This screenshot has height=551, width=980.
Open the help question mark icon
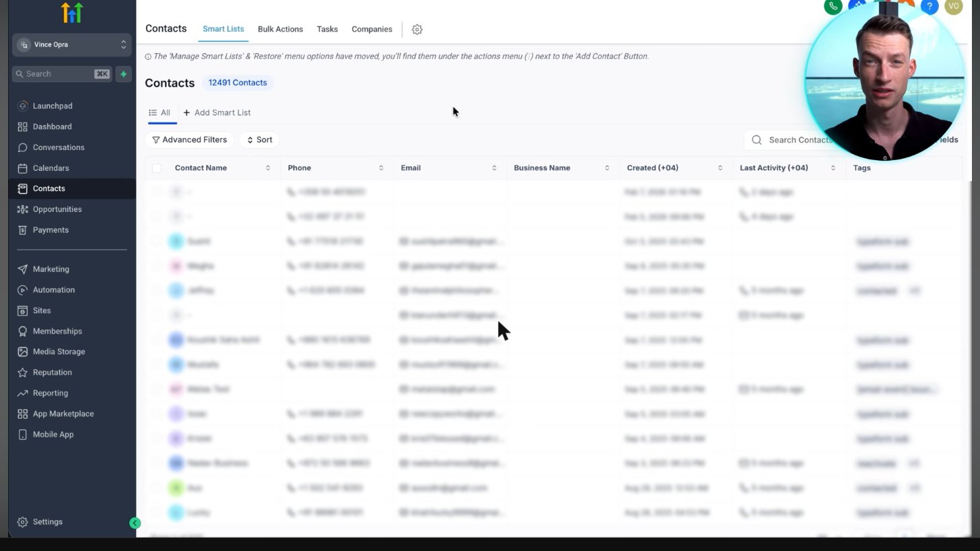[930, 6]
